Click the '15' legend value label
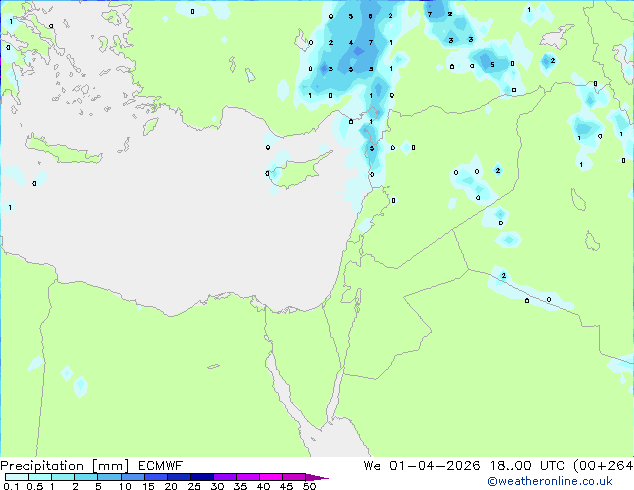This screenshot has width=634, height=490. 148,486
